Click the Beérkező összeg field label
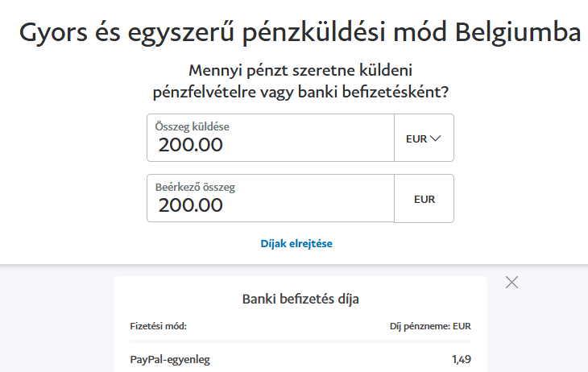The height and width of the screenshot is (372, 588). click(x=195, y=187)
